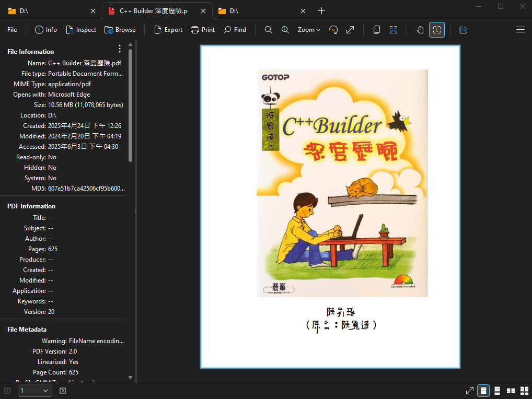Click the Modified date 2024 value
The width and height of the screenshot is (532, 399).
coord(85,136)
